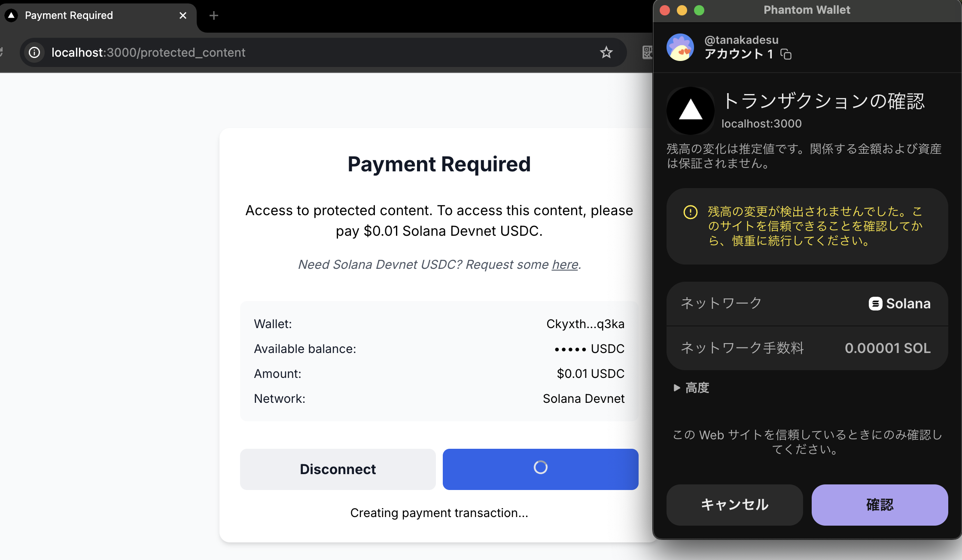The image size is (962, 560).
Task: Click the Disconnect wallet button
Action: point(338,469)
